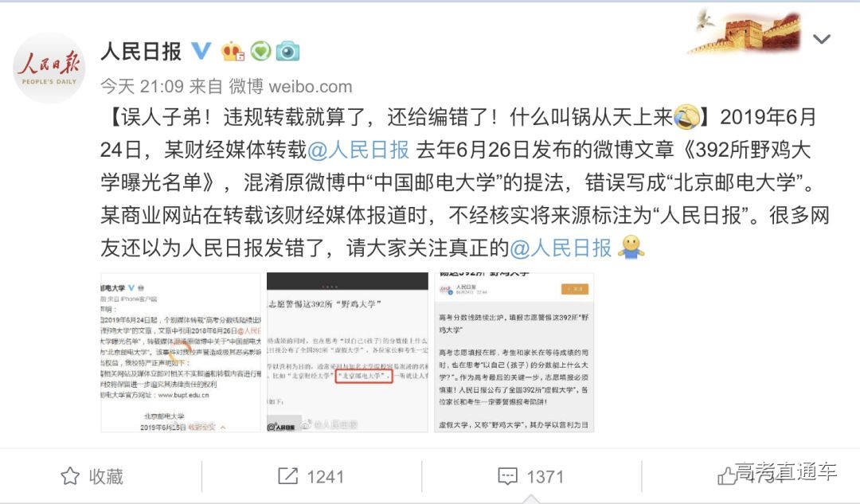Screen dimensions: 860x504
Task: Open middle thumbnail with red highlighted box
Action: pyautogui.click(x=347, y=353)
